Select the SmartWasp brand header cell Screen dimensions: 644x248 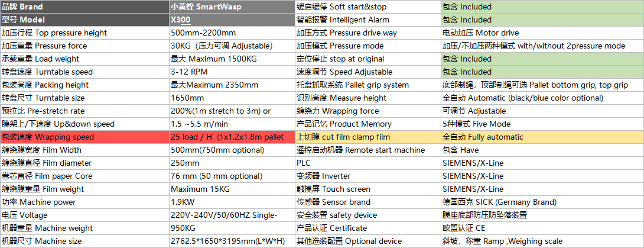click(x=231, y=7)
